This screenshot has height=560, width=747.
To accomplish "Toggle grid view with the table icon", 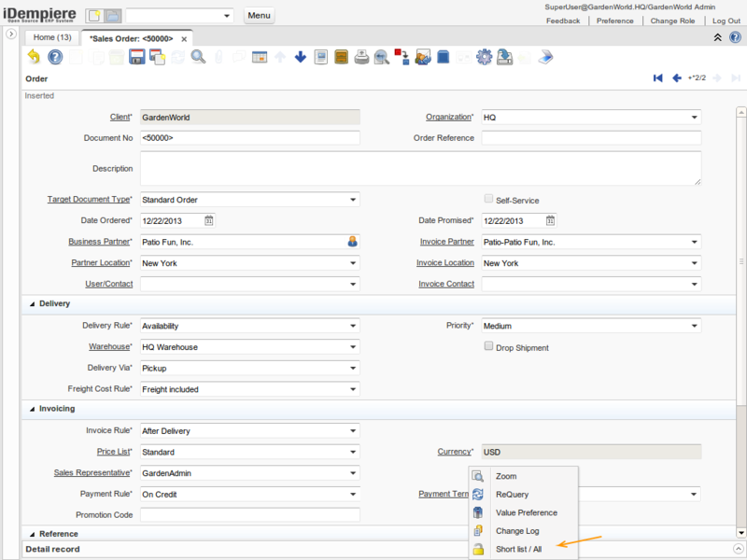I will (260, 57).
